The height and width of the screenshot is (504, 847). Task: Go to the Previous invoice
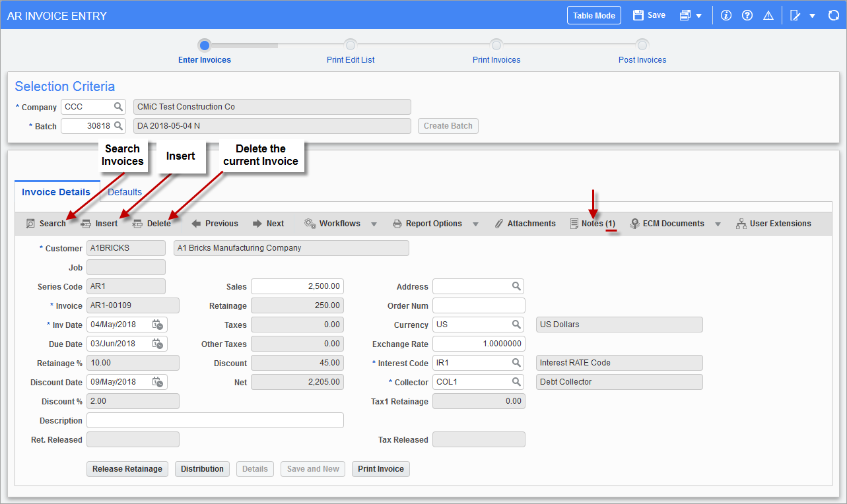coord(215,224)
